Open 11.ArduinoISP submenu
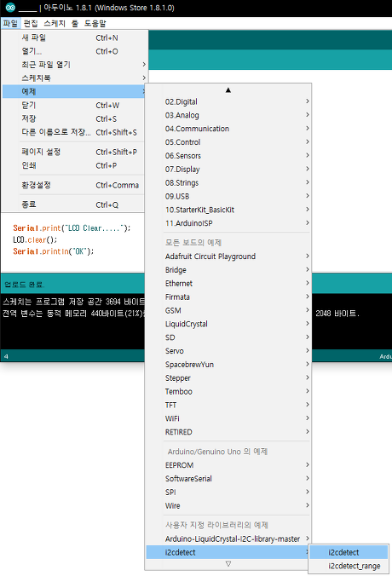 point(228,223)
